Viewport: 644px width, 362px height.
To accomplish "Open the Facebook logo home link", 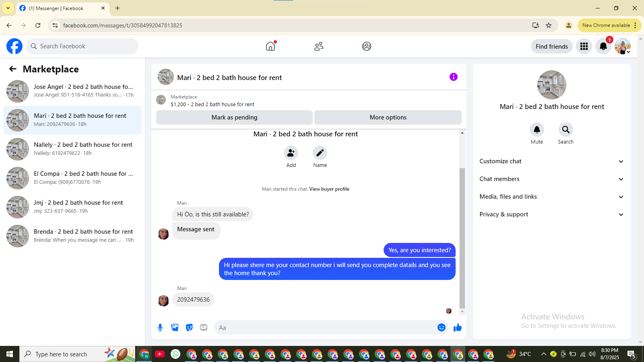I will tap(14, 46).
